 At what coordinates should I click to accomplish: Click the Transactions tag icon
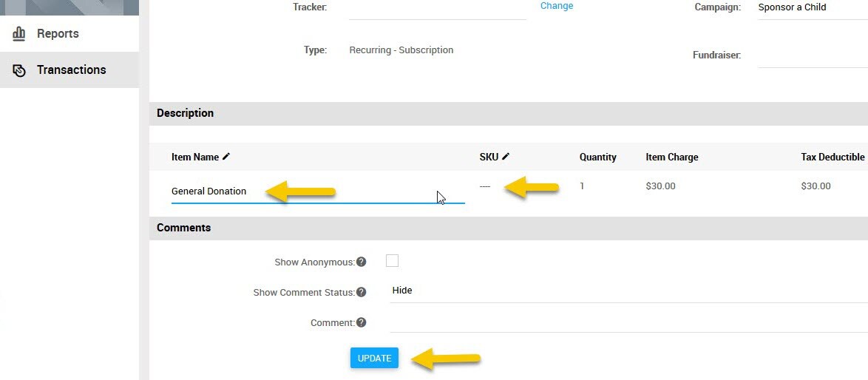18,70
